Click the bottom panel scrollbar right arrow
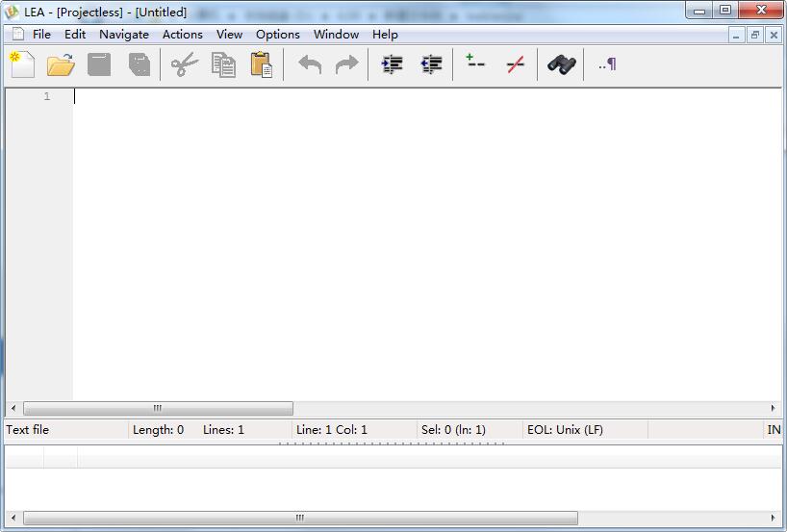787x532 pixels. pos(774,518)
